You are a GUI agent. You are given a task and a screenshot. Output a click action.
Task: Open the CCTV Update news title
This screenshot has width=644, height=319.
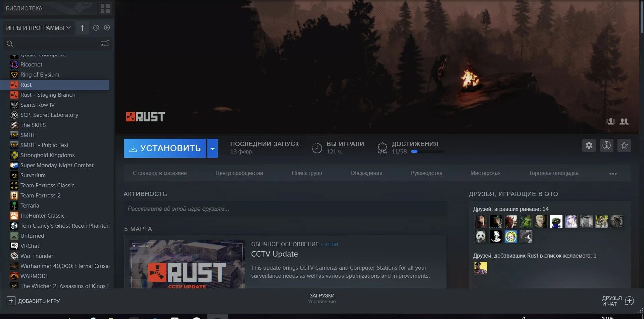(275, 254)
